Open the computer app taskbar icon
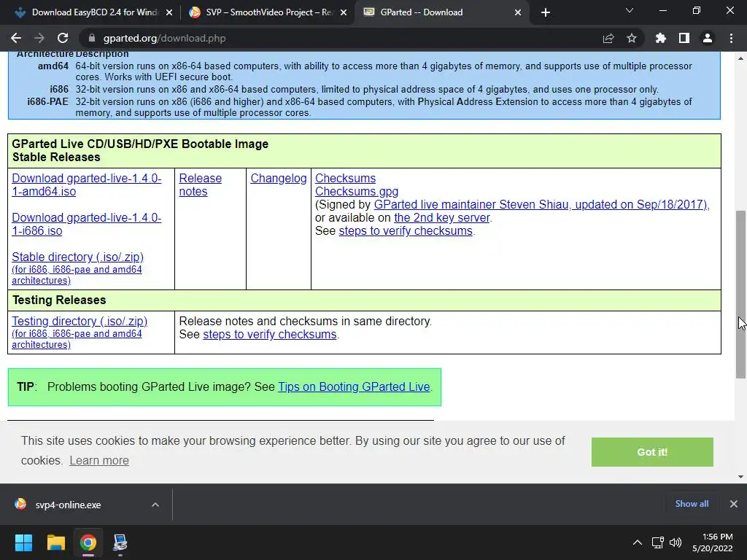The image size is (747, 560). tap(120, 542)
